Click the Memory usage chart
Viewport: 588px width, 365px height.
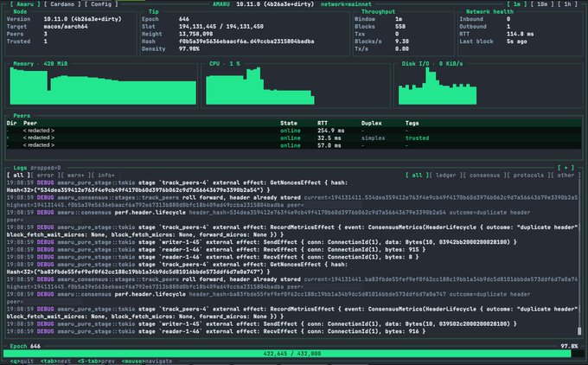(103, 86)
